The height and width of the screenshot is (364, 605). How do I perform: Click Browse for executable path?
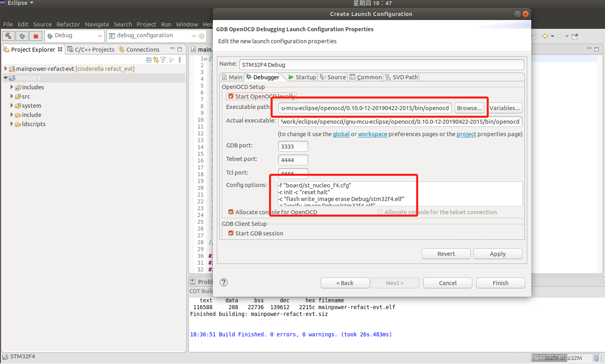pyautogui.click(x=469, y=108)
